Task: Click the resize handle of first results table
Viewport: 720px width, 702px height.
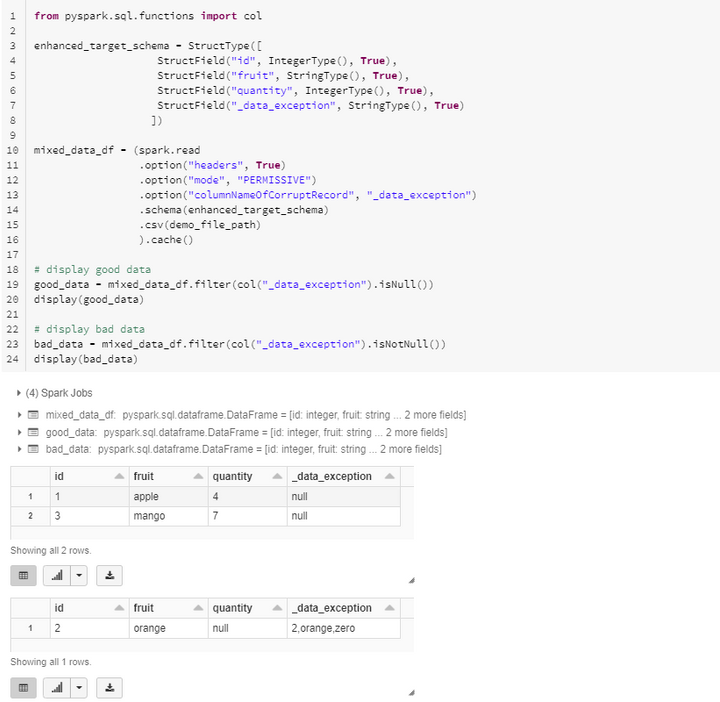Action: click(x=411, y=581)
